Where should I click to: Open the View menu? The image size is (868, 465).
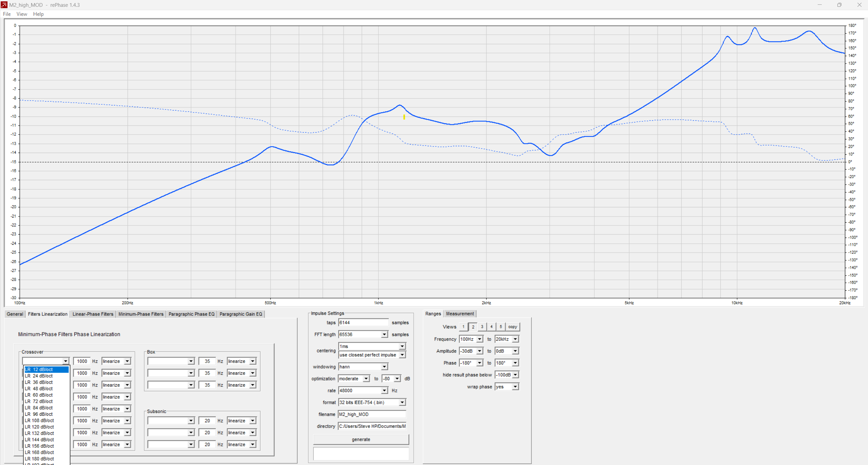coord(21,14)
